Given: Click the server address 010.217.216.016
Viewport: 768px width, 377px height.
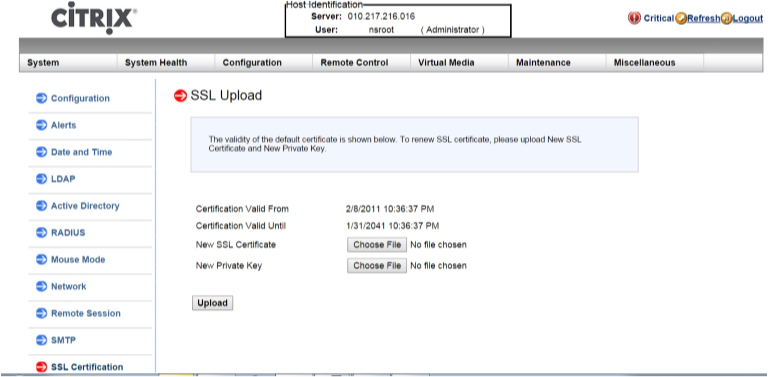Looking at the screenshot, I should (382, 16).
